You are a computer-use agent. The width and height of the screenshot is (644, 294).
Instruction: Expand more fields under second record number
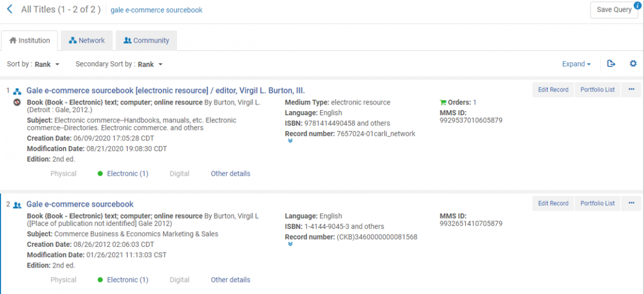click(x=290, y=244)
